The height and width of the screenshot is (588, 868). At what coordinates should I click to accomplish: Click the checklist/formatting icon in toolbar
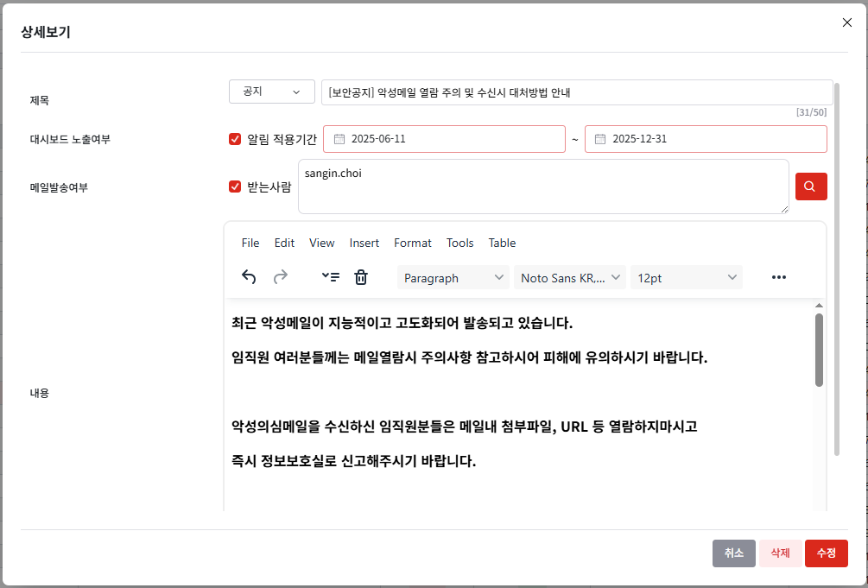(331, 277)
